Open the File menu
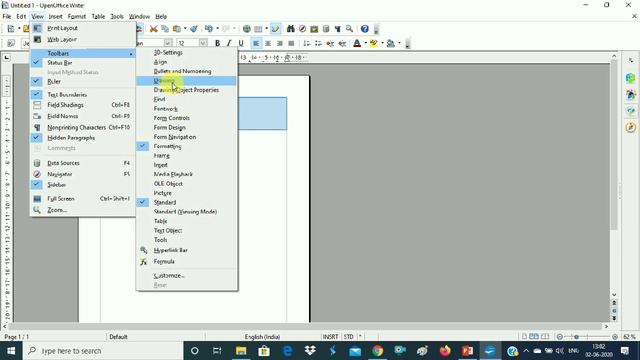Screen dimensions: 640x360 [x=7, y=16]
